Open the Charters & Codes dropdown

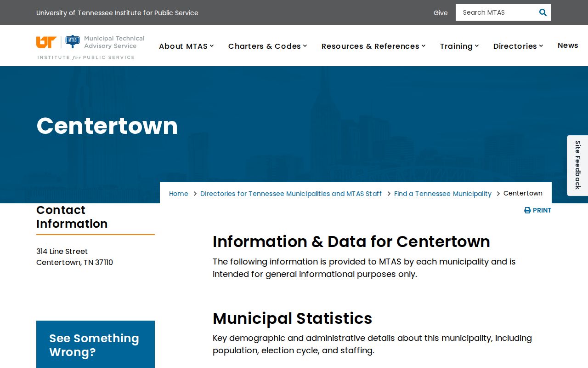coord(268,46)
